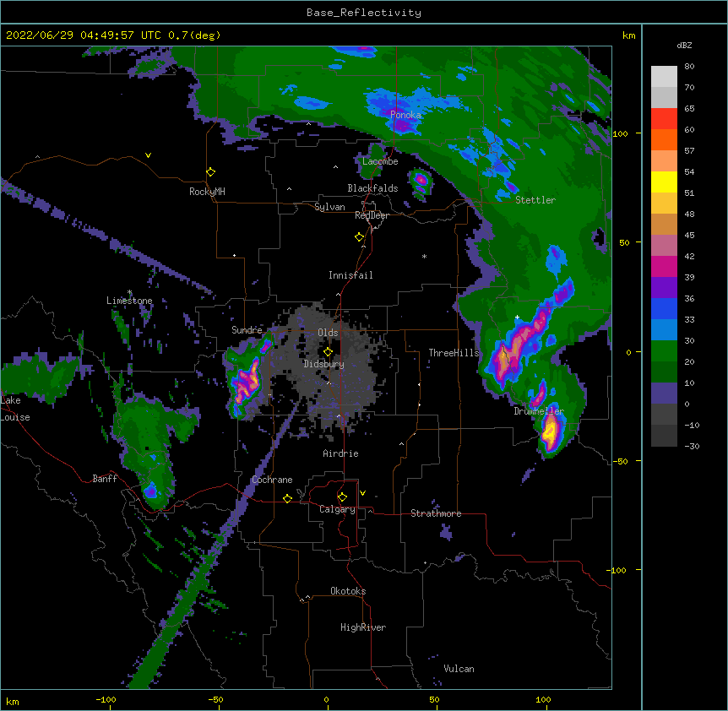Click the dBZ legend heading
728x711 pixels.
tap(684, 45)
